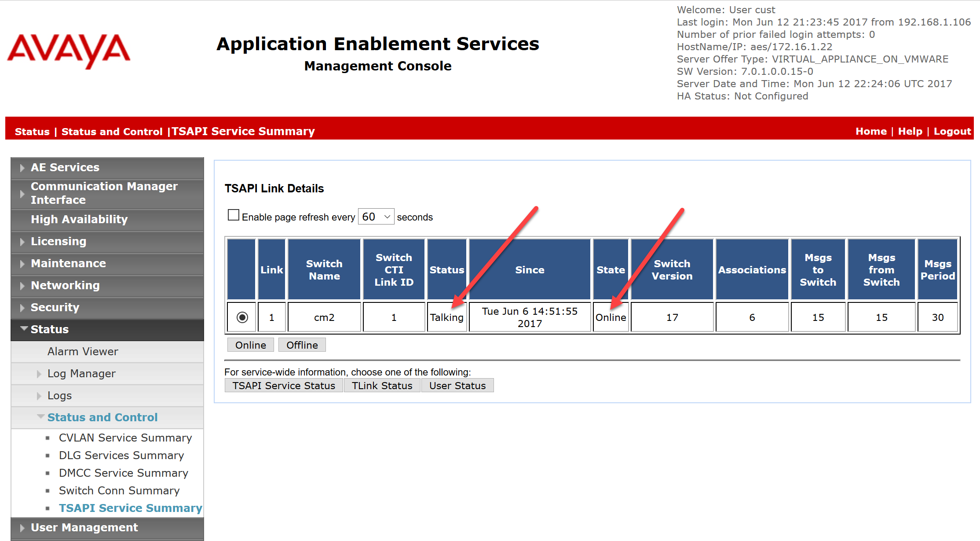Expand the Communication Manager Interface arrow
The height and width of the screenshot is (541, 980).
[22, 194]
